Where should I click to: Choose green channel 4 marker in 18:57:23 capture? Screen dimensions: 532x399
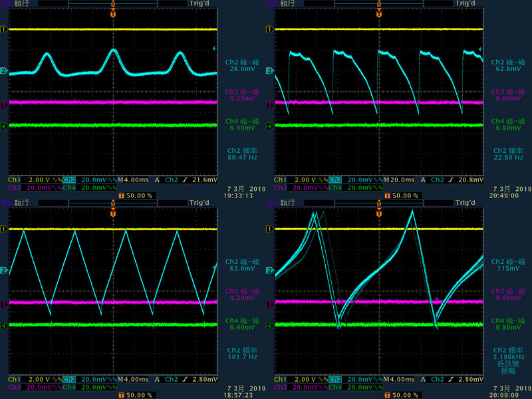[x=4, y=326]
